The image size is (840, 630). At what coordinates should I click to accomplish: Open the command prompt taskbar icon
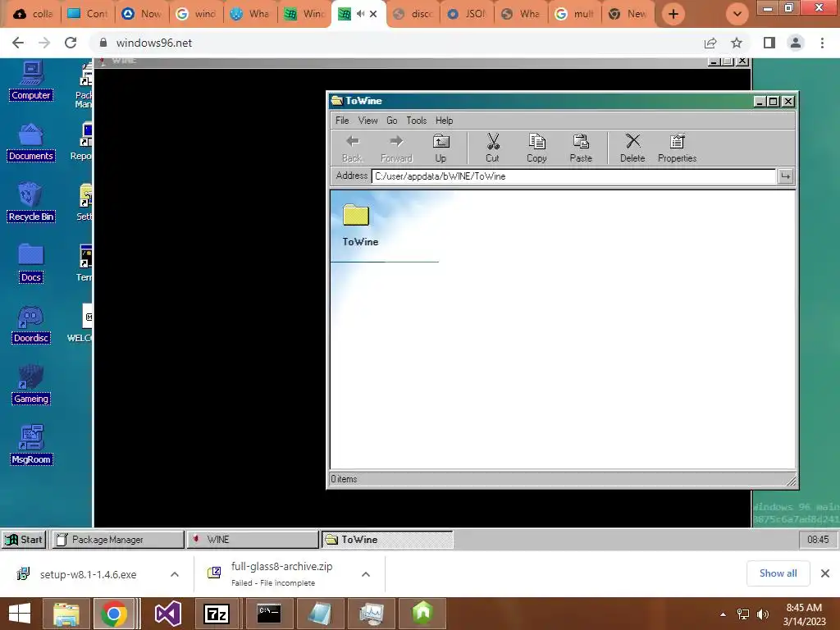click(269, 614)
